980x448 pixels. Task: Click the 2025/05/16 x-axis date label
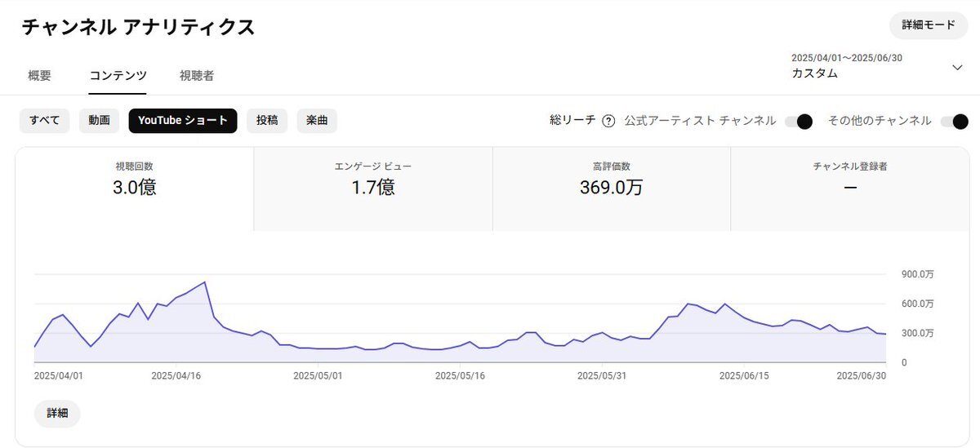point(460,376)
